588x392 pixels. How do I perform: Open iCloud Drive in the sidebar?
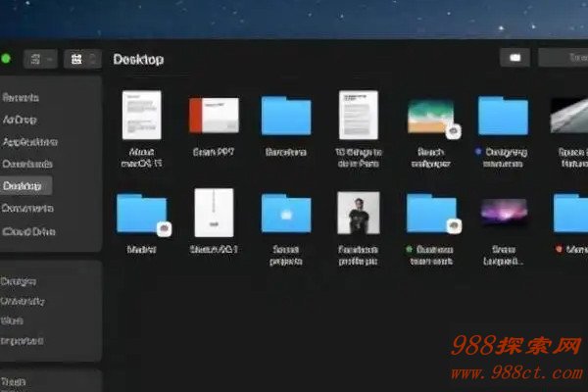[29, 231]
